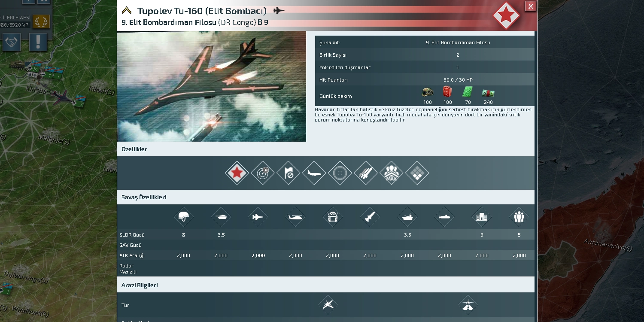
Task: Click the rank chevron beside the unit title
Action: click(127, 11)
